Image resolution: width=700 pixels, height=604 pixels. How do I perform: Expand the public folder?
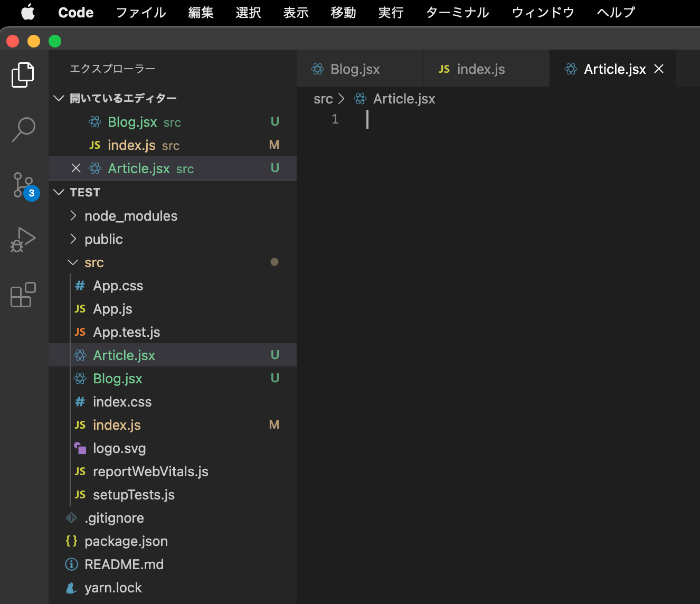(x=73, y=239)
